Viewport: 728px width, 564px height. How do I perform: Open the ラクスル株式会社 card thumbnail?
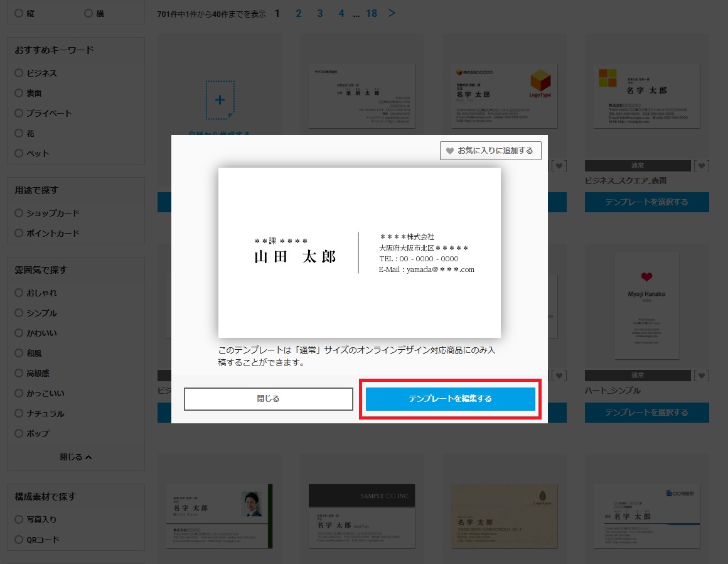pyautogui.click(x=361, y=96)
